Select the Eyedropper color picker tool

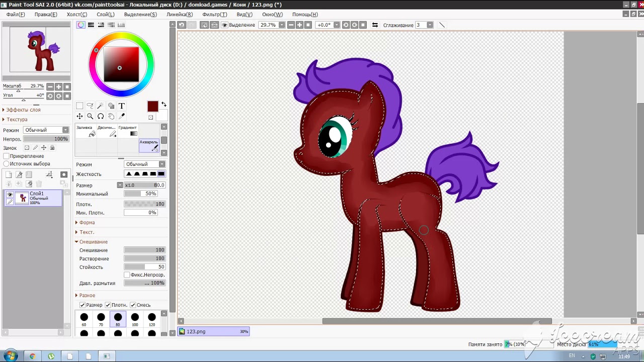click(122, 116)
